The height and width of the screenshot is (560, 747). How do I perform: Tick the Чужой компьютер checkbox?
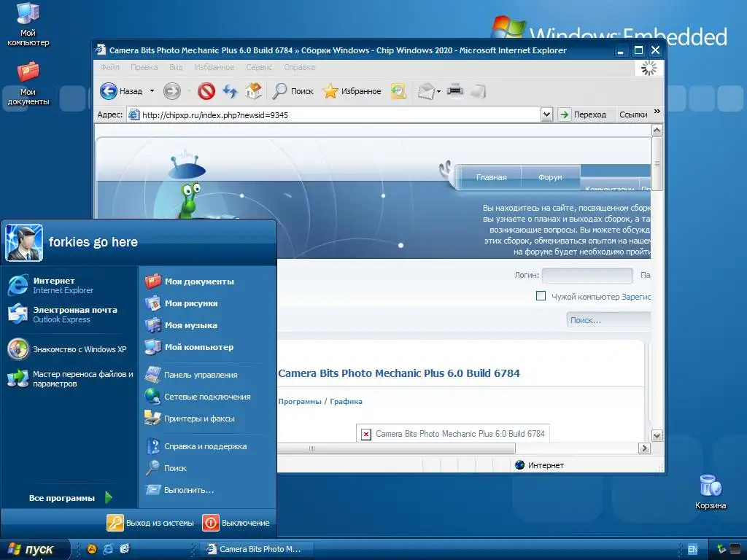[x=541, y=296]
